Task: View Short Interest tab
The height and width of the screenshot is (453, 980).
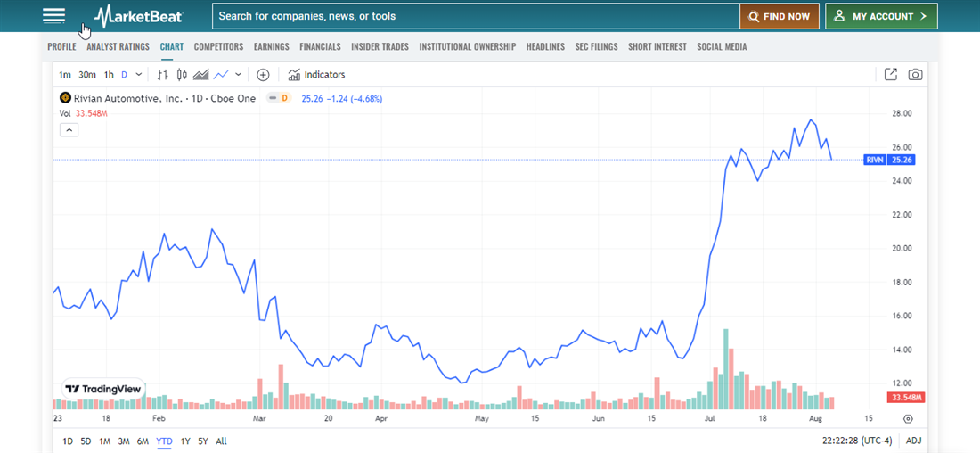Action: tap(657, 46)
